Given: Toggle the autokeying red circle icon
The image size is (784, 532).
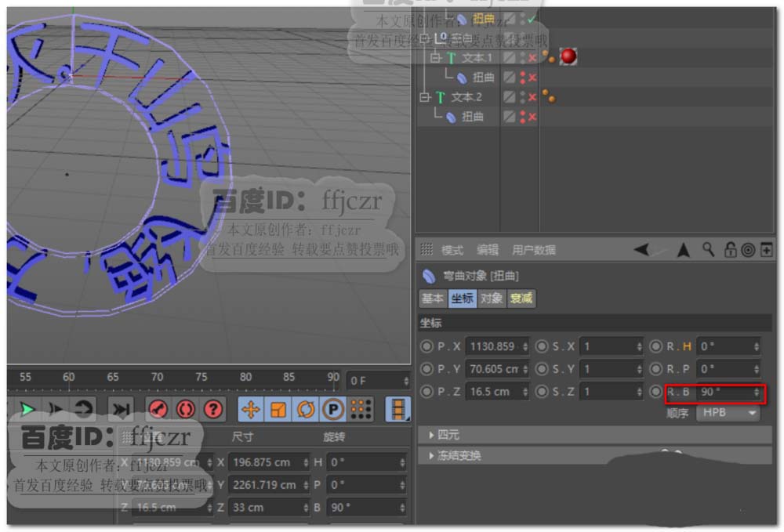Looking at the screenshot, I should coord(186,410).
